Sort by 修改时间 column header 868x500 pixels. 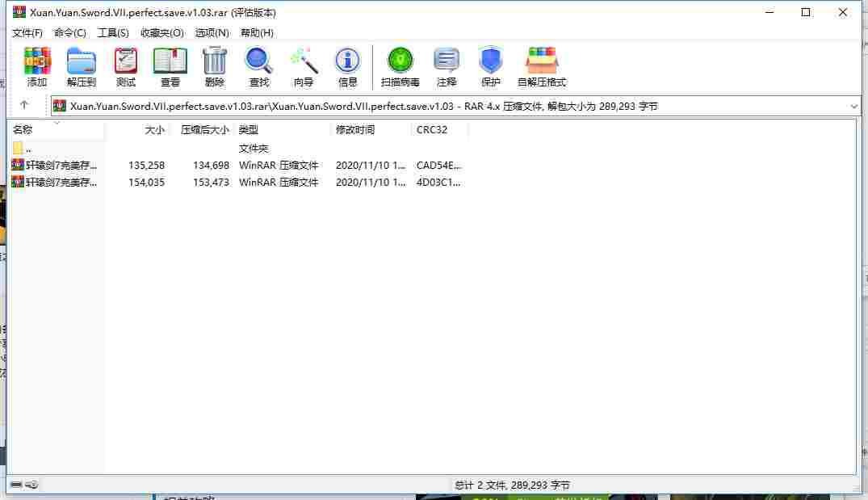(371, 129)
